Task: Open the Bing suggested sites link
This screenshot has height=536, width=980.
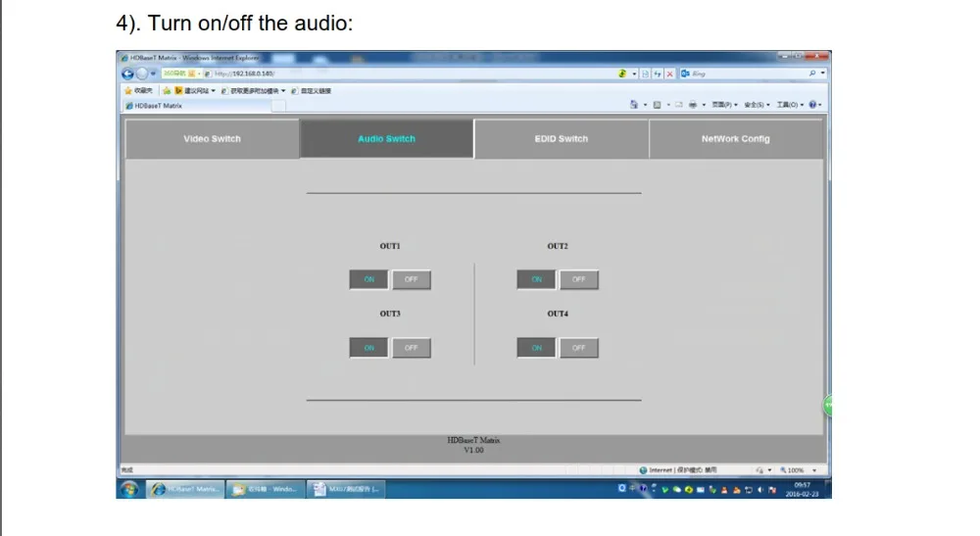Action: (195, 90)
